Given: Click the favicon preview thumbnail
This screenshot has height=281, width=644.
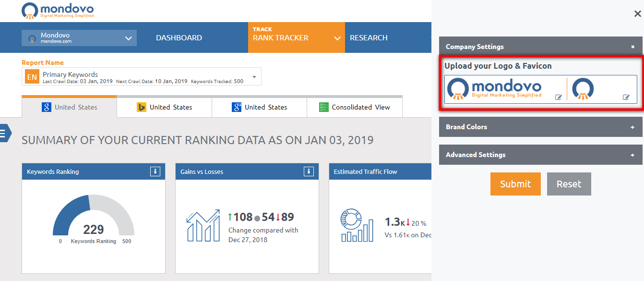Looking at the screenshot, I should [x=583, y=89].
